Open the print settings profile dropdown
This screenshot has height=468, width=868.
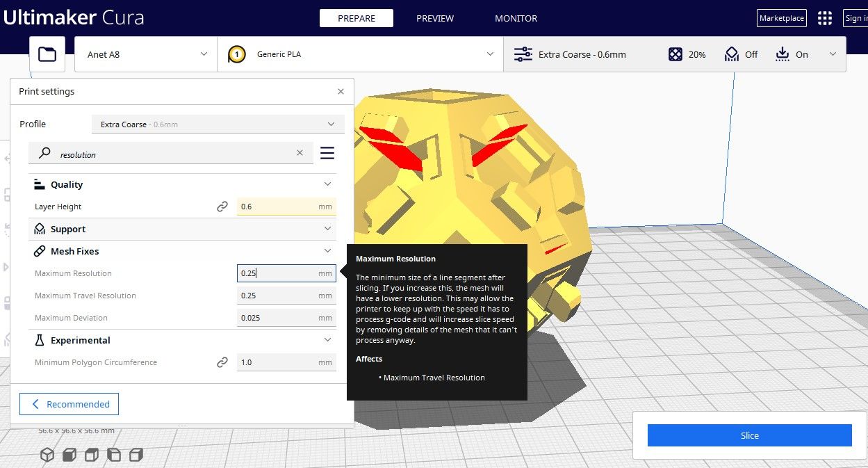pos(218,123)
